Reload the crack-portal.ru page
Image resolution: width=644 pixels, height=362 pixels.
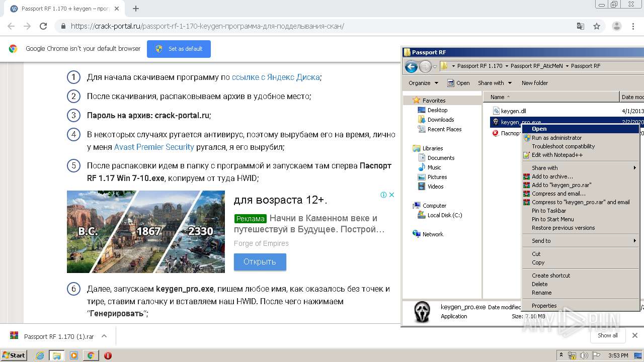click(43, 26)
